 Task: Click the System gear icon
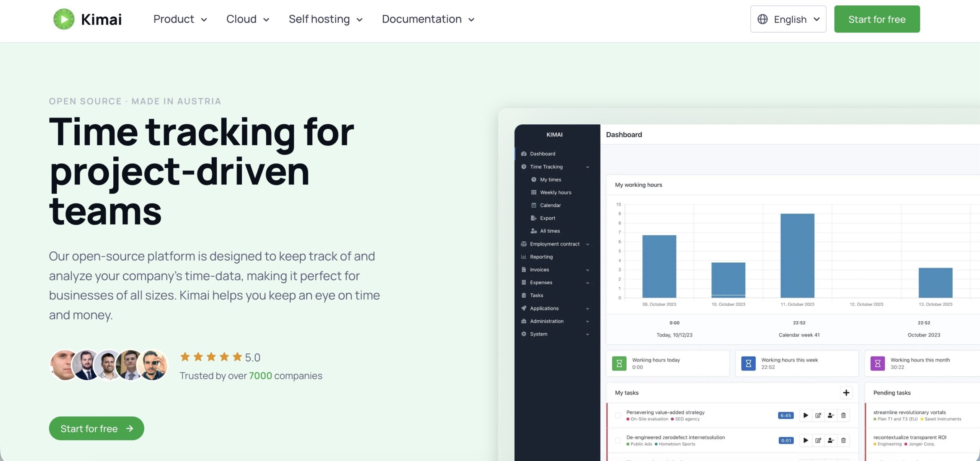(x=524, y=334)
